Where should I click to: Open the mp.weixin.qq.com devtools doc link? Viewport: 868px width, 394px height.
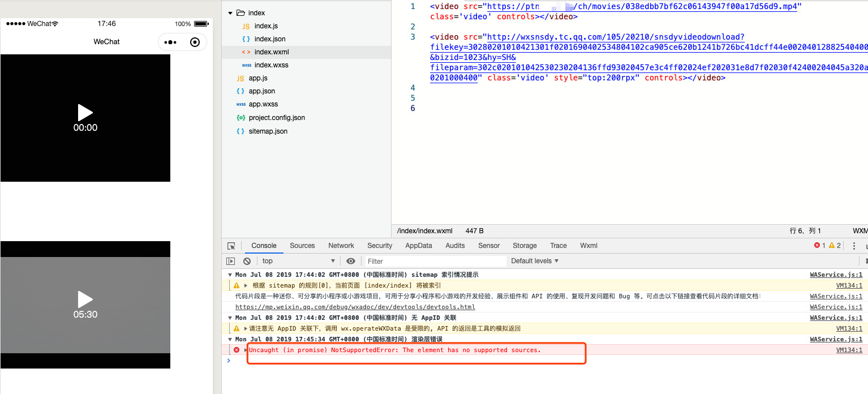355,307
